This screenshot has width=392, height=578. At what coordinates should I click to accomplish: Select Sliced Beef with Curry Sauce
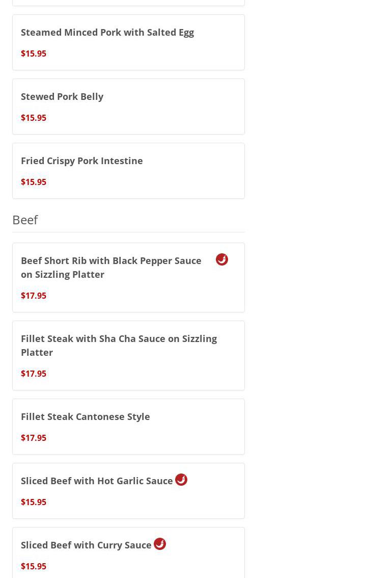86,545
